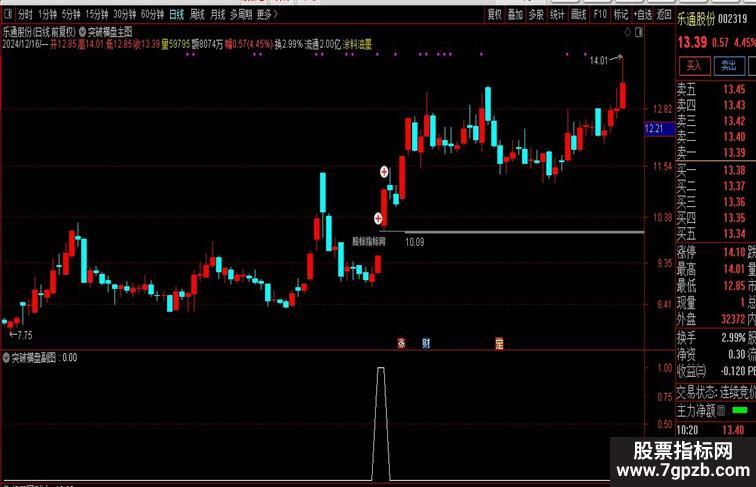This screenshot has width=756, height=487.
Task: Click the 换手 value 2.99%
Action: tap(733, 338)
